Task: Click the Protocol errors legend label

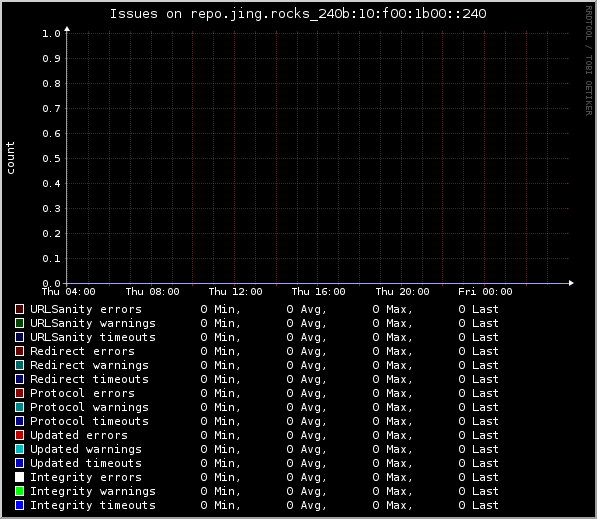Action: pos(82,393)
